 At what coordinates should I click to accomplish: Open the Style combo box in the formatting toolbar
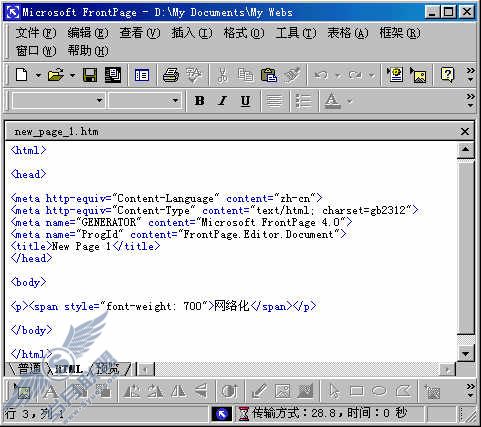pyautogui.click(x=59, y=100)
